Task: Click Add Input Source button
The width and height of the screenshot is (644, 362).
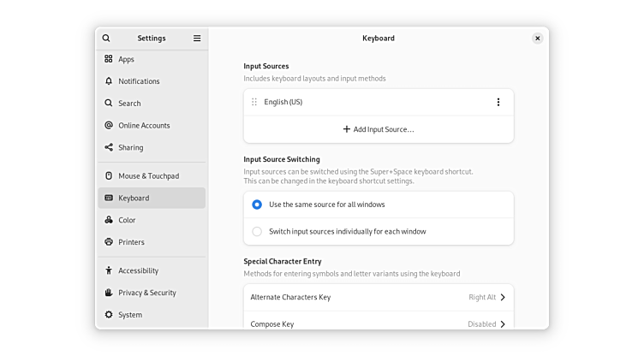Action: (379, 129)
